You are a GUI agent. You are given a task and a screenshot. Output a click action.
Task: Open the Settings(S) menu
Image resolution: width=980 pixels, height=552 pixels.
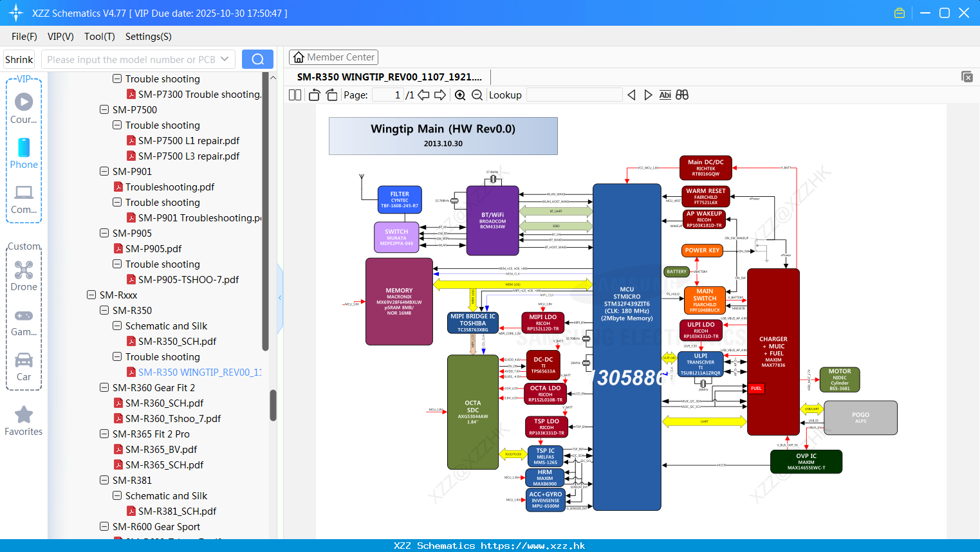[x=149, y=37]
